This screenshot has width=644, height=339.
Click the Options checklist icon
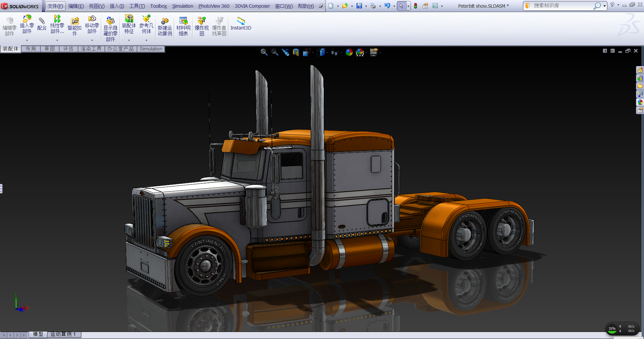[435, 6]
